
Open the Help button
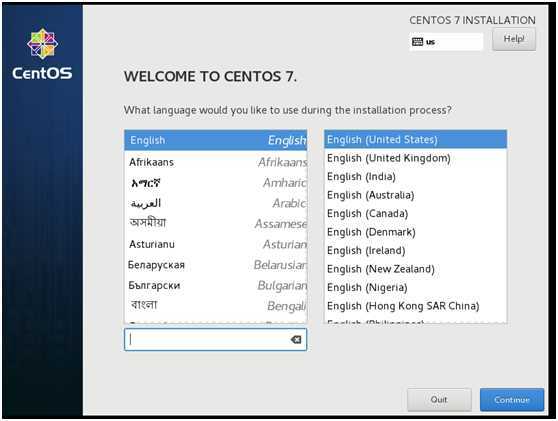pyautogui.click(x=514, y=39)
